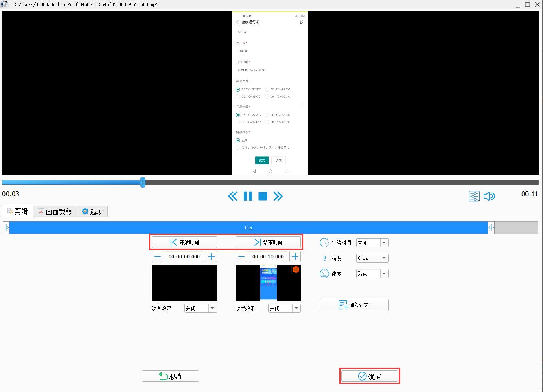Decrease start time with minus button
The image size is (543, 392).
[x=158, y=256]
